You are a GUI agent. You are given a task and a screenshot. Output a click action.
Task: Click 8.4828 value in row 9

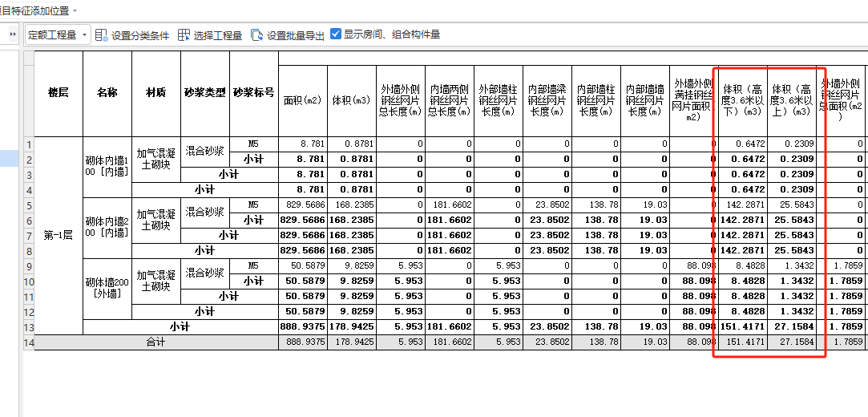coord(743,265)
